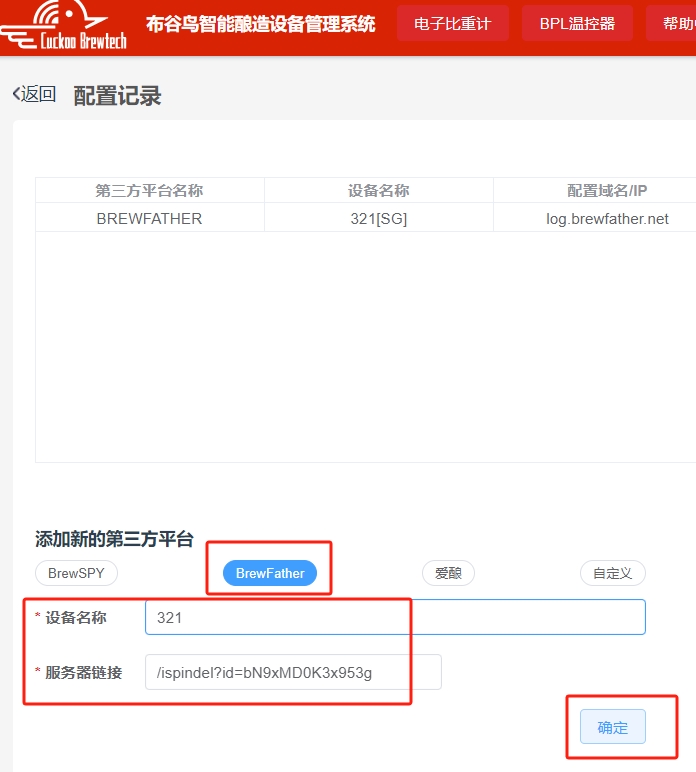
Task: Choose the 爱酿 platform option
Action: coord(448,573)
